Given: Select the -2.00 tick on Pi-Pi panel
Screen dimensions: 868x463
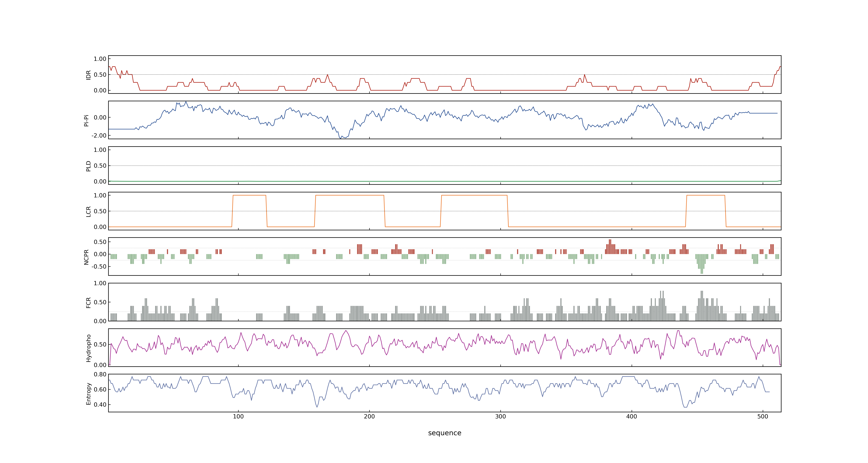Looking at the screenshot, I should (99, 135).
